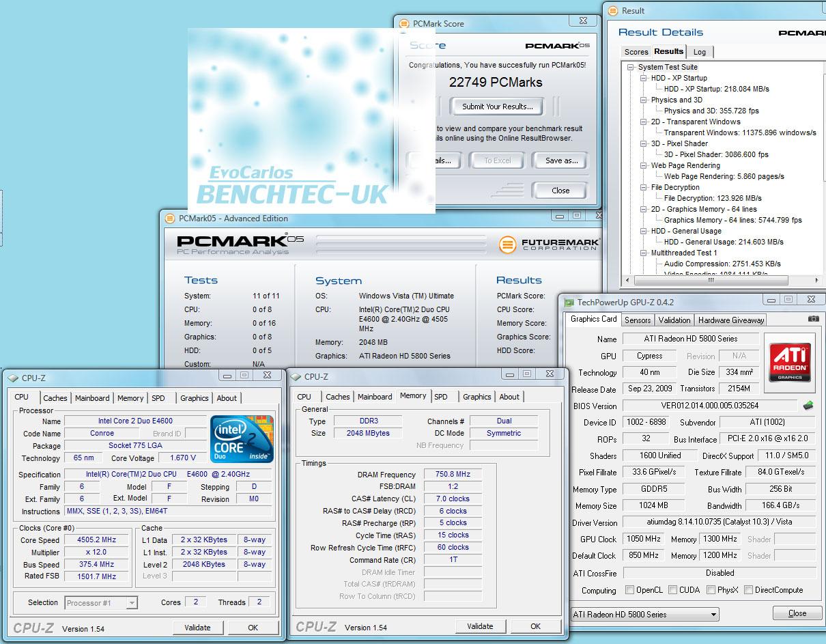Click Validate in CPU-Z processor window

[x=197, y=628]
